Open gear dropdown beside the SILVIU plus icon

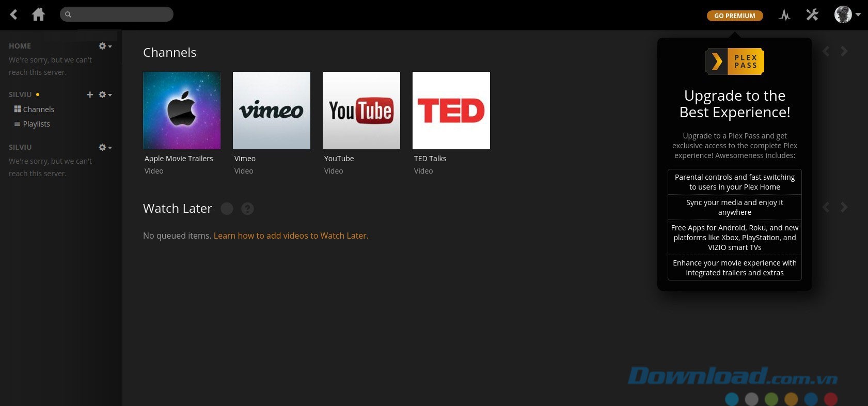tap(105, 95)
